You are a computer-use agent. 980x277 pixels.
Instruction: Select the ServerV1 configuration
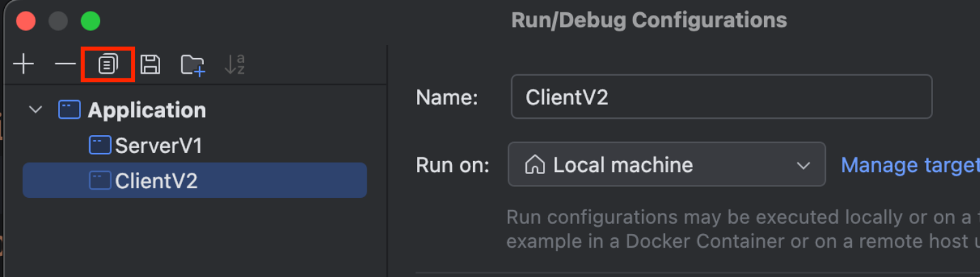click(158, 145)
